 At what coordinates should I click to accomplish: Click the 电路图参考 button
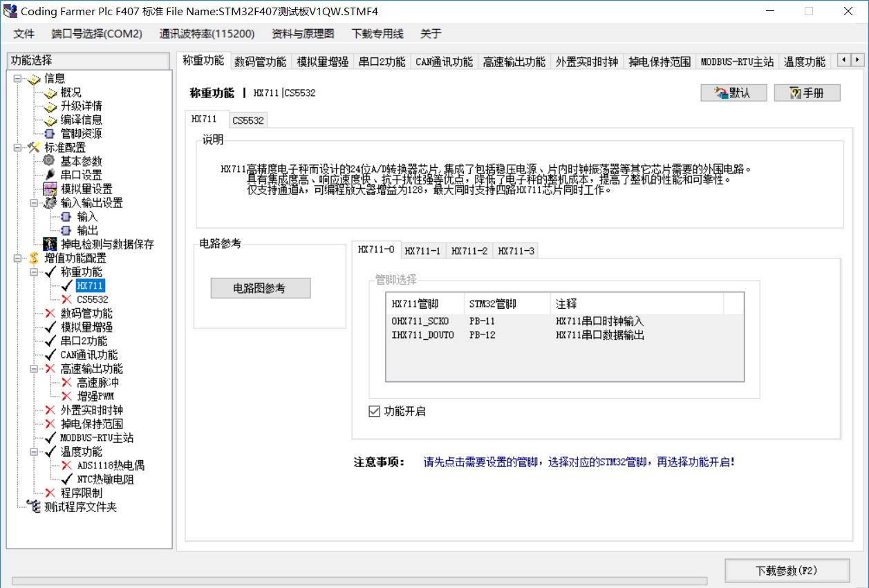pos(261,288)
